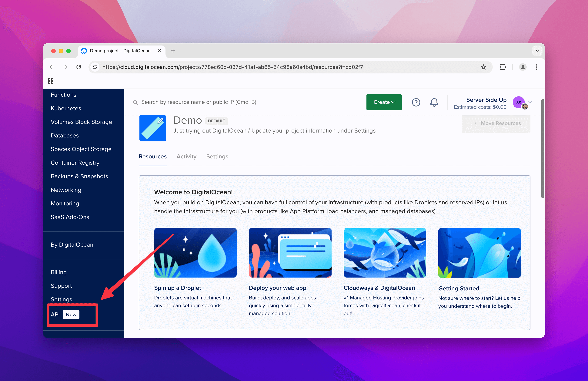Click the Create dropdown button
The height and width of the screenshot is (381, 588).
[384, 102]
